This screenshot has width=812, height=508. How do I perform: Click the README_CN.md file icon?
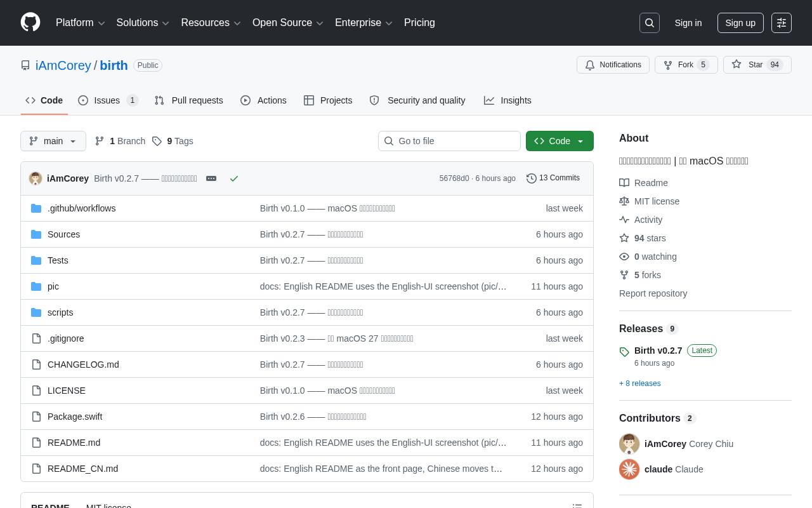pos(36,469)
